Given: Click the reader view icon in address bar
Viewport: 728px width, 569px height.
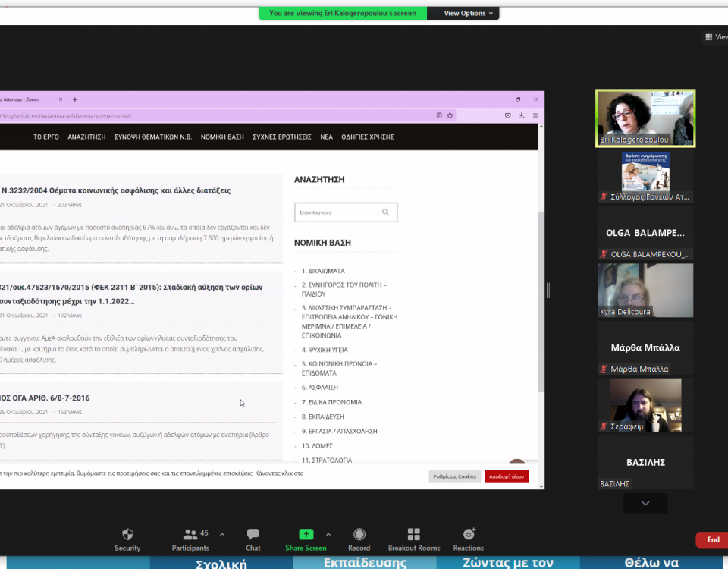Looking at the screenshot, I should (439, 115).
